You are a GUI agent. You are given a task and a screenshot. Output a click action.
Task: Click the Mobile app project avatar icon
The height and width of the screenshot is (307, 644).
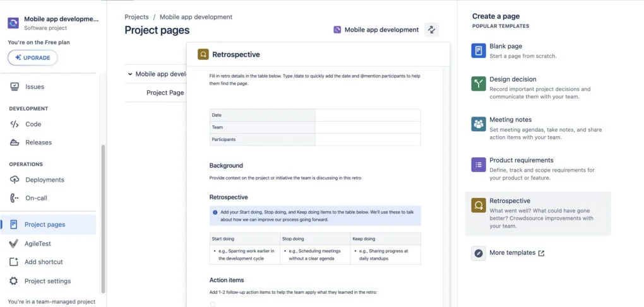13,23
